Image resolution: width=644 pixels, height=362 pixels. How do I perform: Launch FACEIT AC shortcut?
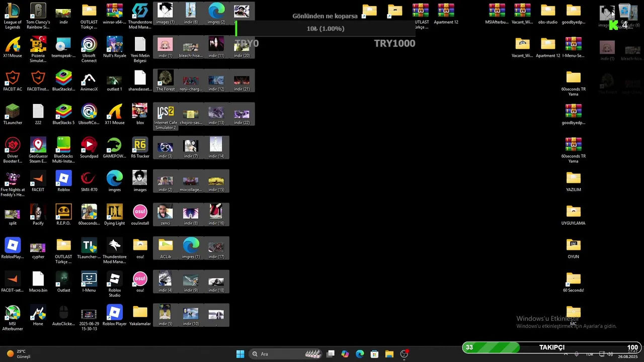pos(13,81)
